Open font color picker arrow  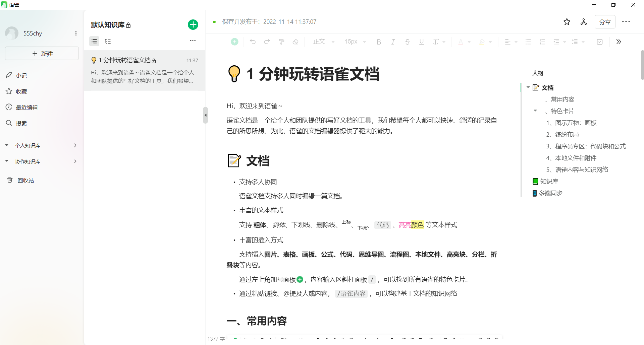[469, 42]
